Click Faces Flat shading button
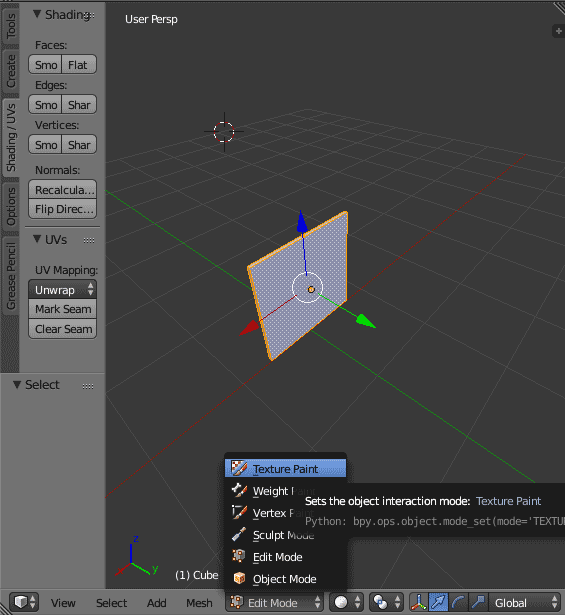This screenshot has height=615, width=565. 79,64
